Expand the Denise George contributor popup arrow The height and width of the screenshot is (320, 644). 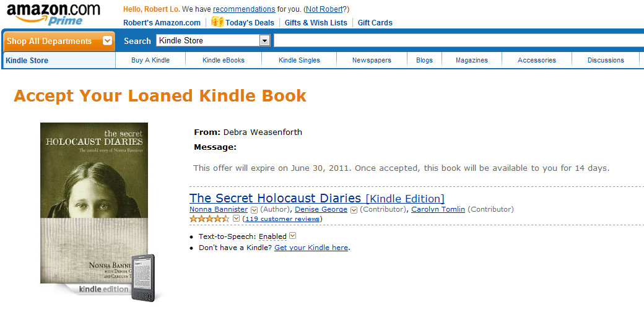click(354, 210)
